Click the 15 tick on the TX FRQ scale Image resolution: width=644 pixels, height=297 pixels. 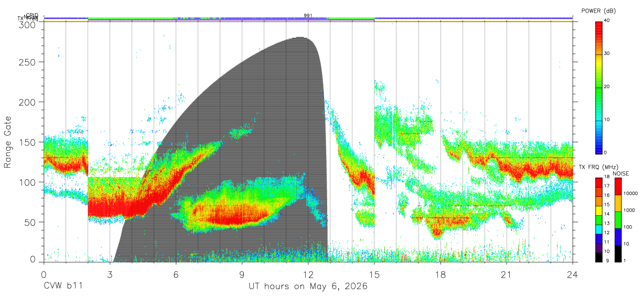coord(607,205)
